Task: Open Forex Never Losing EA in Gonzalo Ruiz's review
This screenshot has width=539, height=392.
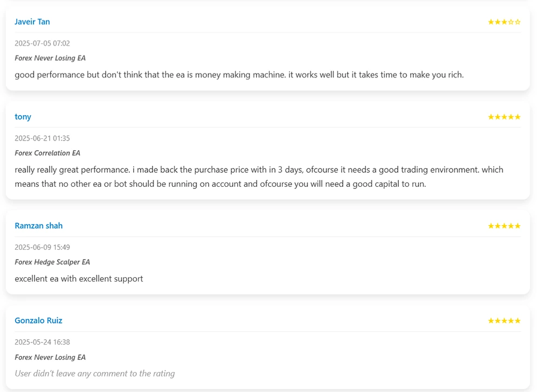Action: coord(50,358)
